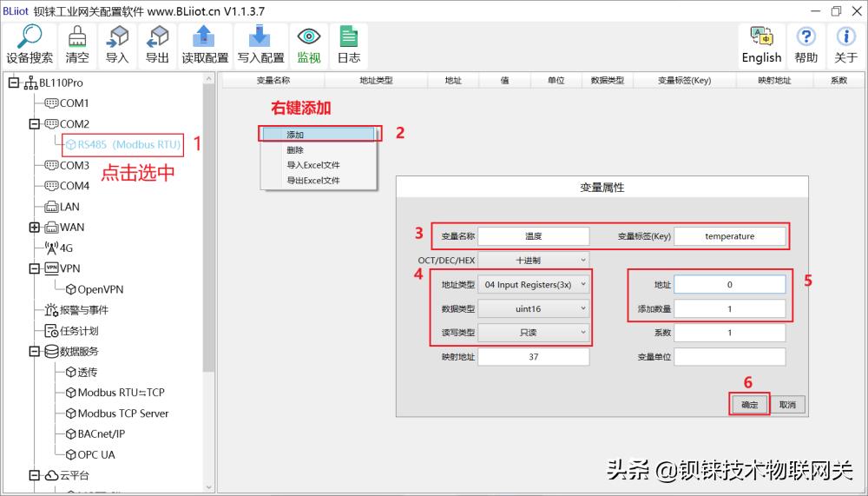Screen dimensions: 868x496
Task: Click the 清空 clear toolbar icon
Action: (x=77, y=37)
